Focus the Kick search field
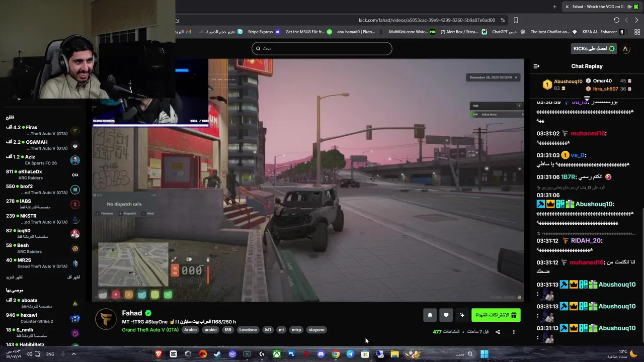This screenshot has height=362, width=644. [x=322, y=49]
